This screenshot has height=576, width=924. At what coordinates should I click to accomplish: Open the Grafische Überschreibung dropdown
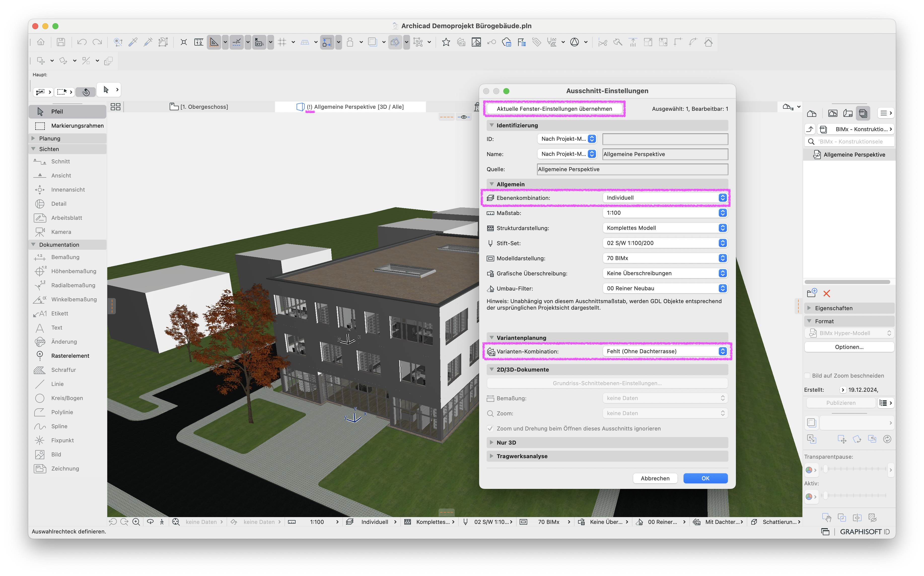(x=665, y=273)
